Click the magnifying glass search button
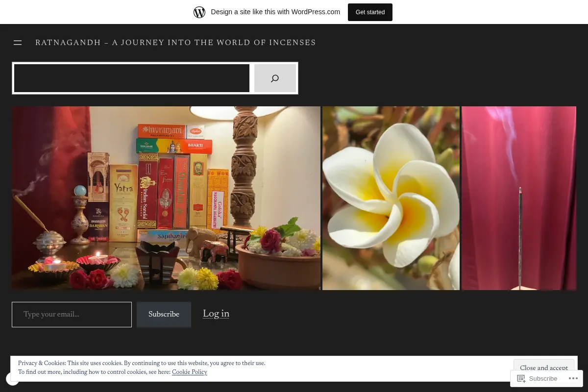 tap(275, 78)
